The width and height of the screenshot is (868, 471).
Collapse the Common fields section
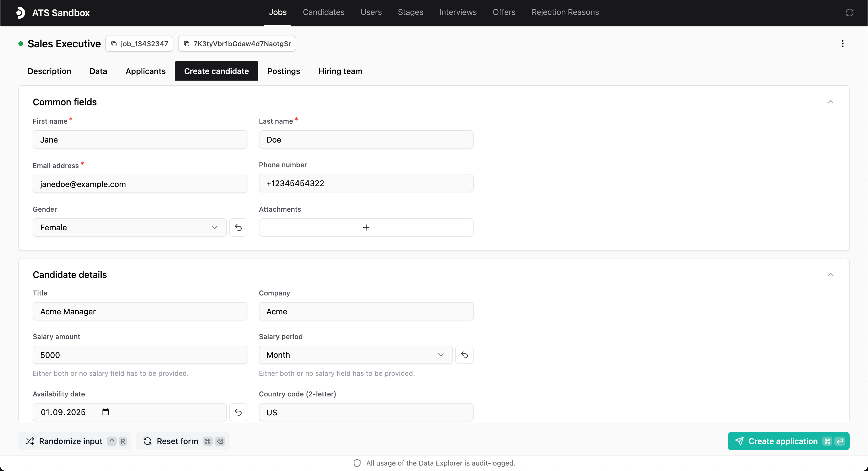tap(831, 102)
